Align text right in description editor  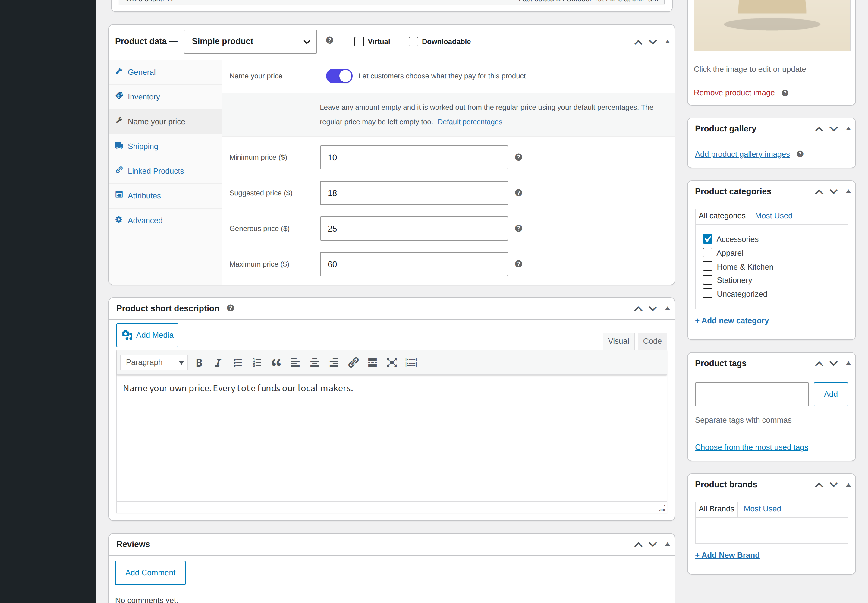coord(334,363)
